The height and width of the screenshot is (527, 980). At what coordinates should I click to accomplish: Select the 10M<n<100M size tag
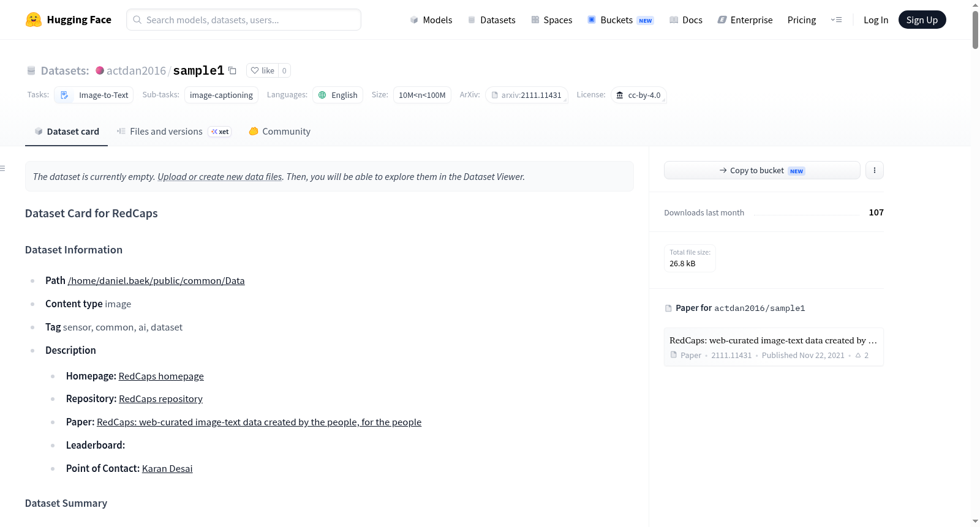pos(422,95)
